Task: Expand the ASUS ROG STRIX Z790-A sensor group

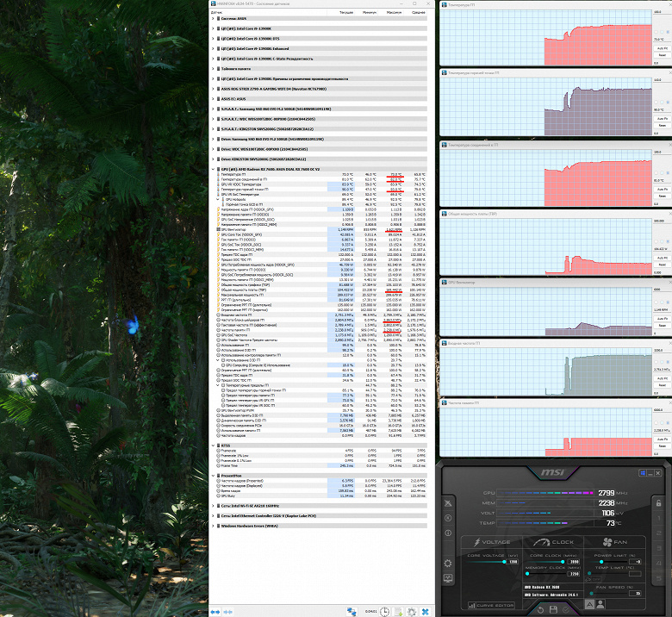Action: tap(213, 89)
